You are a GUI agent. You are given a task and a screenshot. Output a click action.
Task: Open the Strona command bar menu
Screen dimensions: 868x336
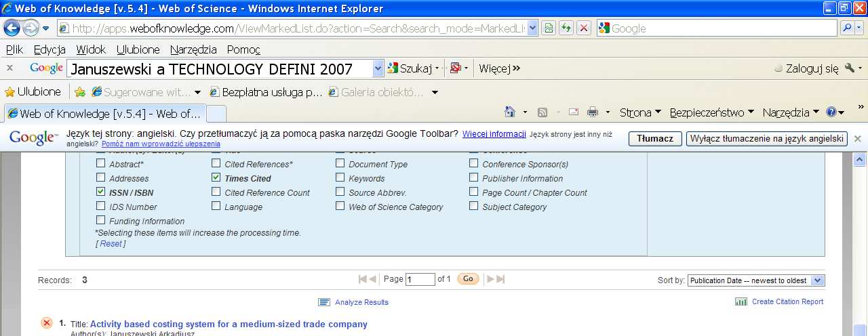click(639, 112)
